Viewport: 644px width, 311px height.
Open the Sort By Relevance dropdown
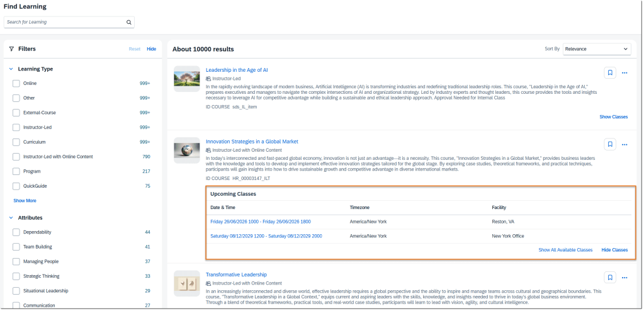[x=596, y=48]
